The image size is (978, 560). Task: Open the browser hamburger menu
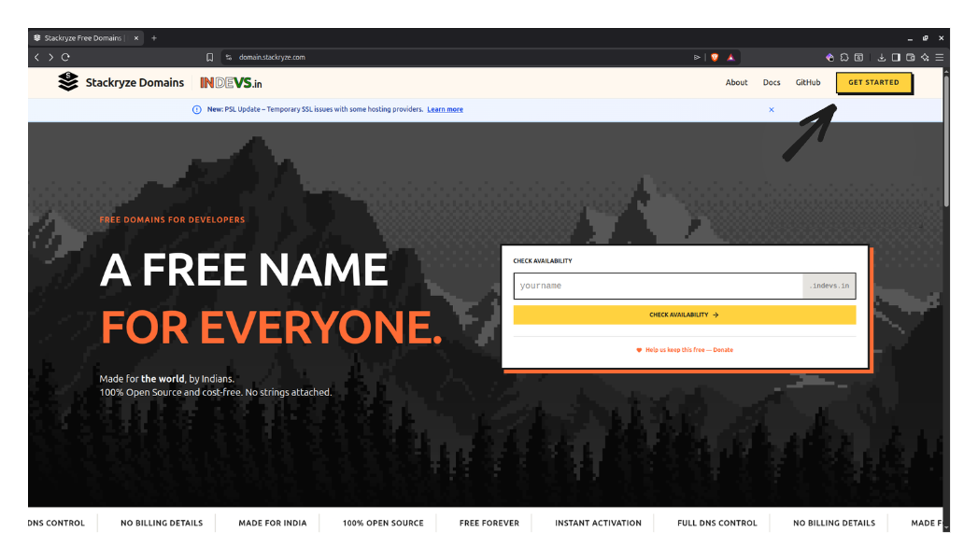click(940, 57)
